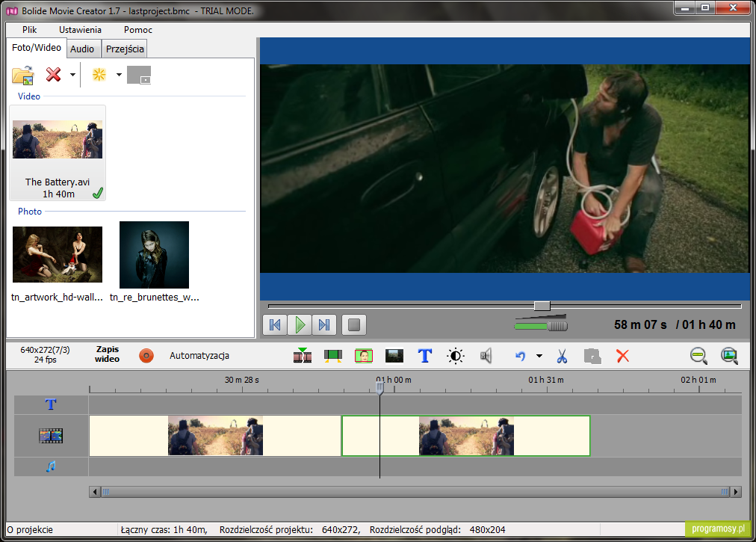Click the horizontal timeline scrollbar thumb
This screenshot has width=756, height=542.
pos(415,492)
